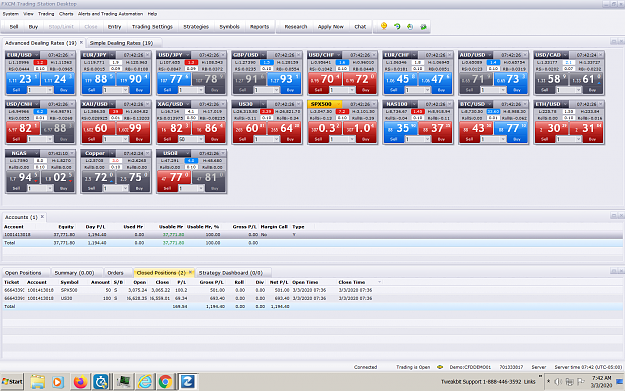Open the System menu

(11, 14)
